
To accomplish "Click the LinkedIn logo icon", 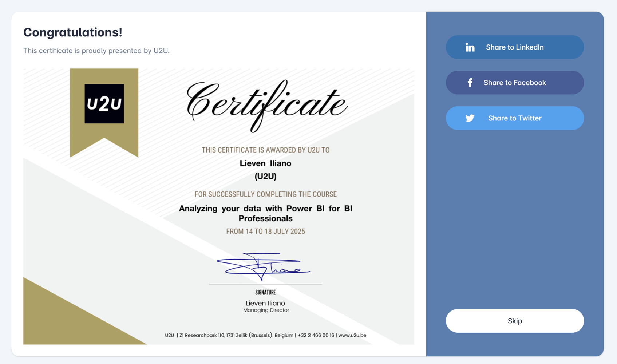I will (x=470, y=47).
